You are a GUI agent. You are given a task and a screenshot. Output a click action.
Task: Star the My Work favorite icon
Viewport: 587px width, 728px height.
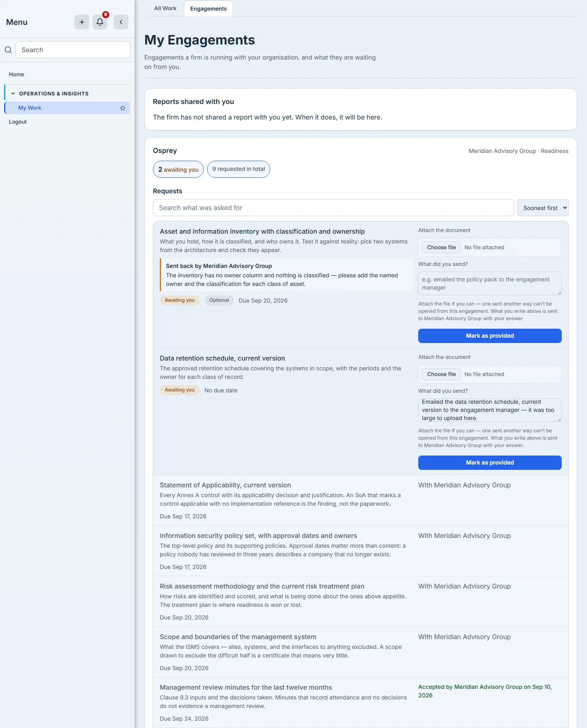coord(123,108)
